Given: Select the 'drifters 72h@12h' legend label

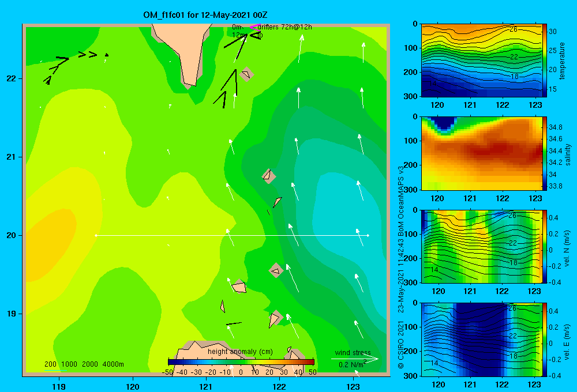Looking at the screenshot, I should (x=284, y=27).
